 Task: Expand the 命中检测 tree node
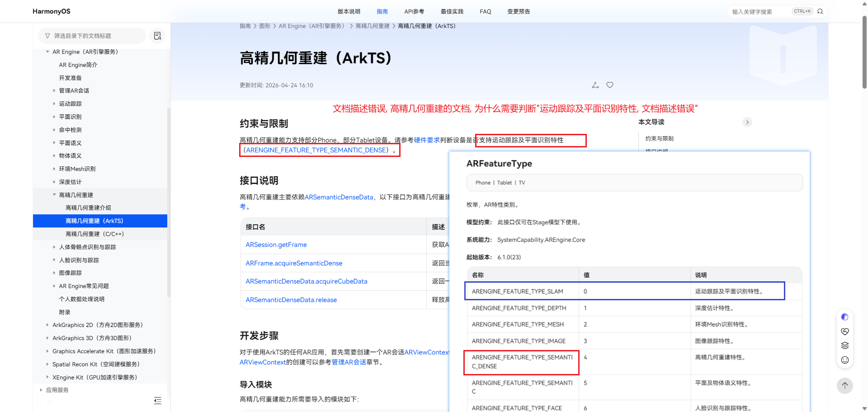pyautogui.click(x=54, y=130)
